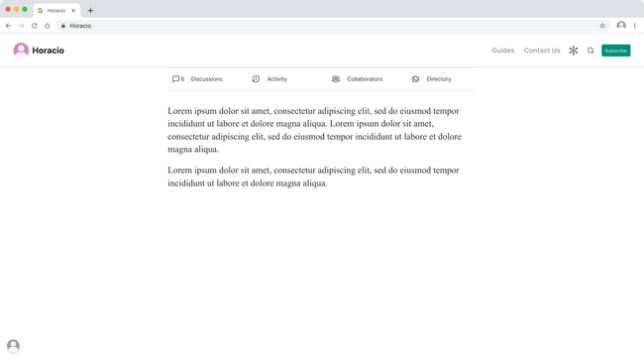
Task: Switch to the Discussions tab
Action: tap(206, 79)
